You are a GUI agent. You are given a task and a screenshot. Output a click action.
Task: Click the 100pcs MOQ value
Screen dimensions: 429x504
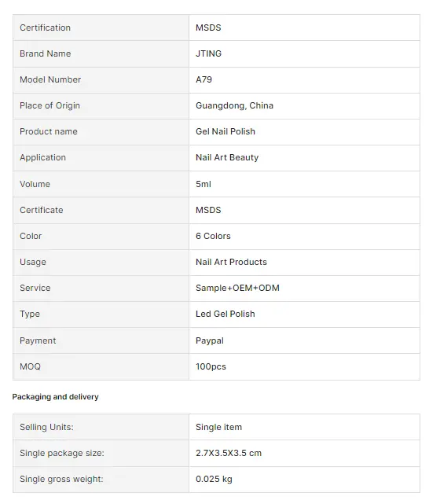(x=211, y=366)
